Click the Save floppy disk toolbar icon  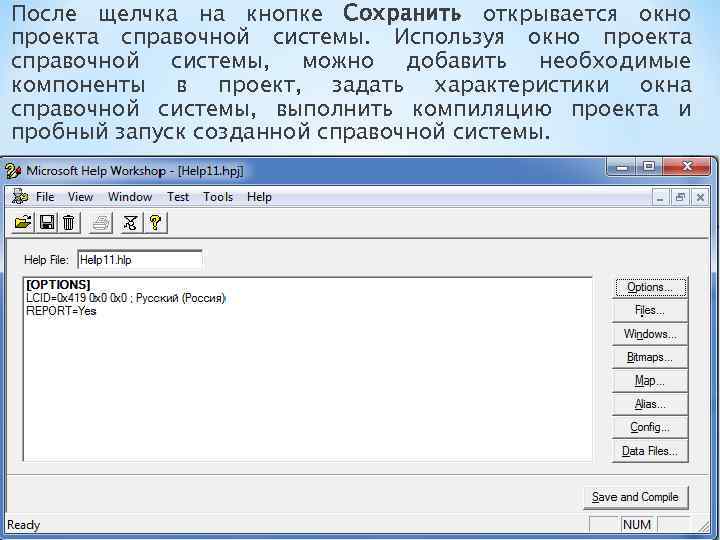pos(47,223)
